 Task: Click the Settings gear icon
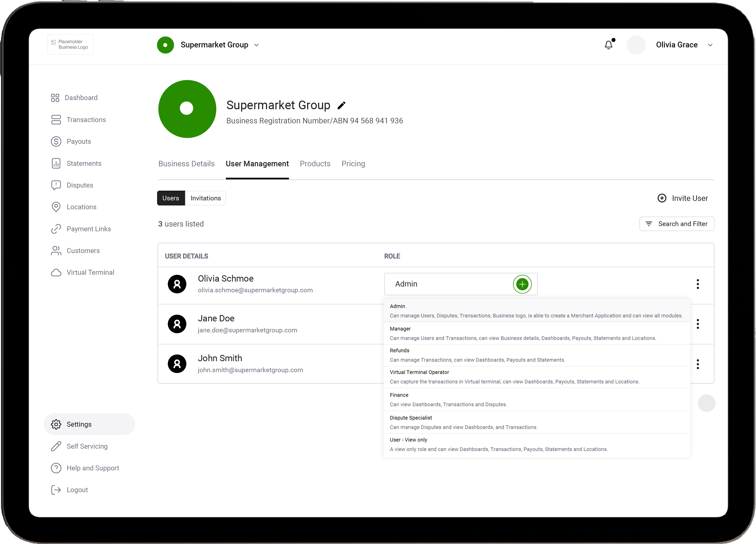tap(56, 424)
